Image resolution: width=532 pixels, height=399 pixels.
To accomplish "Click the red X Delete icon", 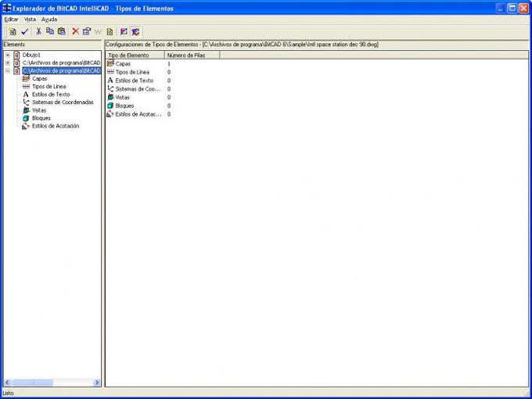I will (x=75, y=31).
